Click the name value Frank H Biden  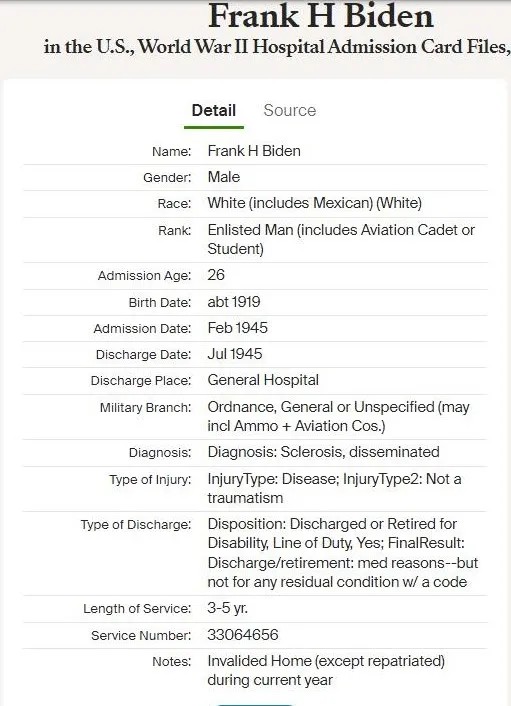tap(254, 151)
